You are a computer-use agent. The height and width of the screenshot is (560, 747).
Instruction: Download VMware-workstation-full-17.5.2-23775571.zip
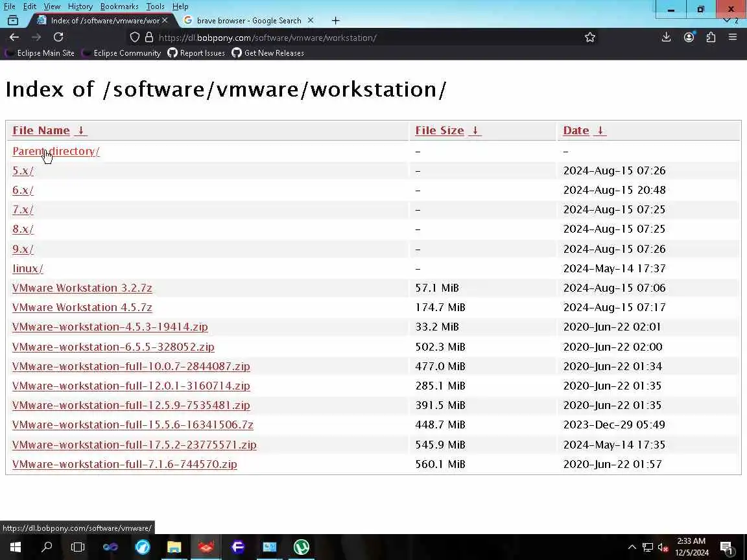[134, 445]
